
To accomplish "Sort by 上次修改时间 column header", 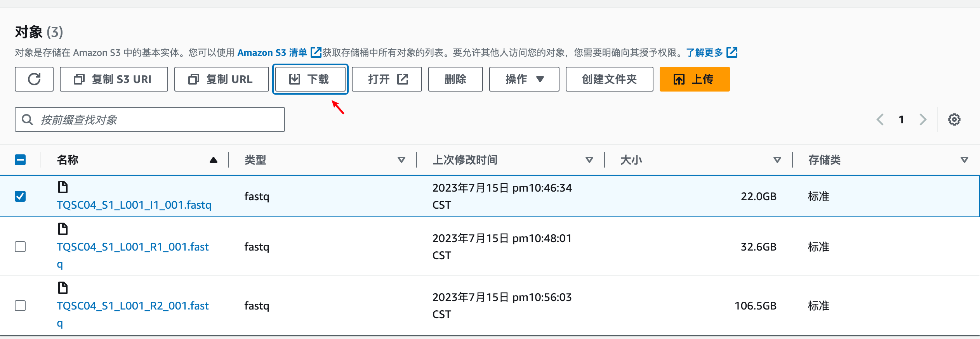I will pyautogui.click(x=465, y=160).
